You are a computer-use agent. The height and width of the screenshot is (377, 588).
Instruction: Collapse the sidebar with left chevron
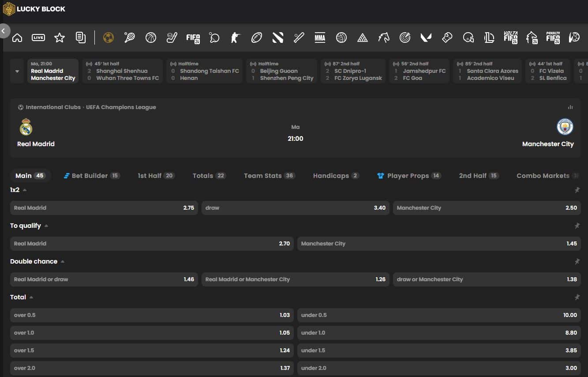point(4,31)
